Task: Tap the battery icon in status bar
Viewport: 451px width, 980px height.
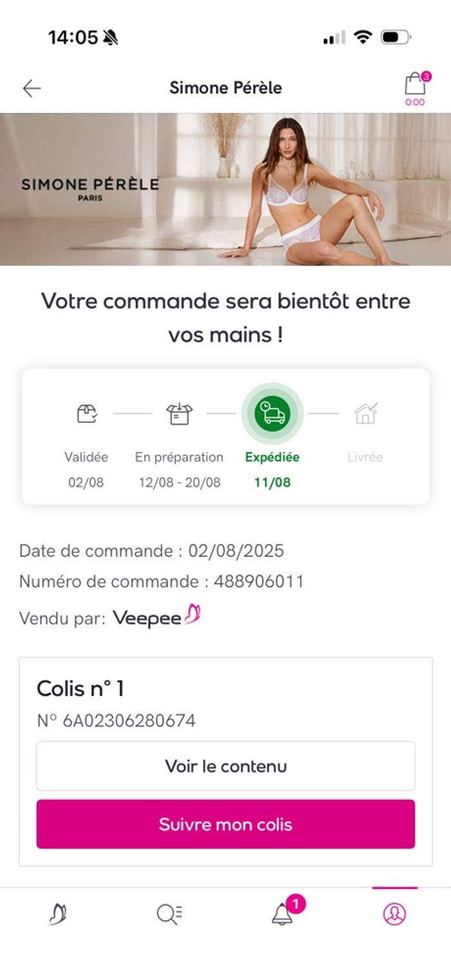Action: [394, 37]
